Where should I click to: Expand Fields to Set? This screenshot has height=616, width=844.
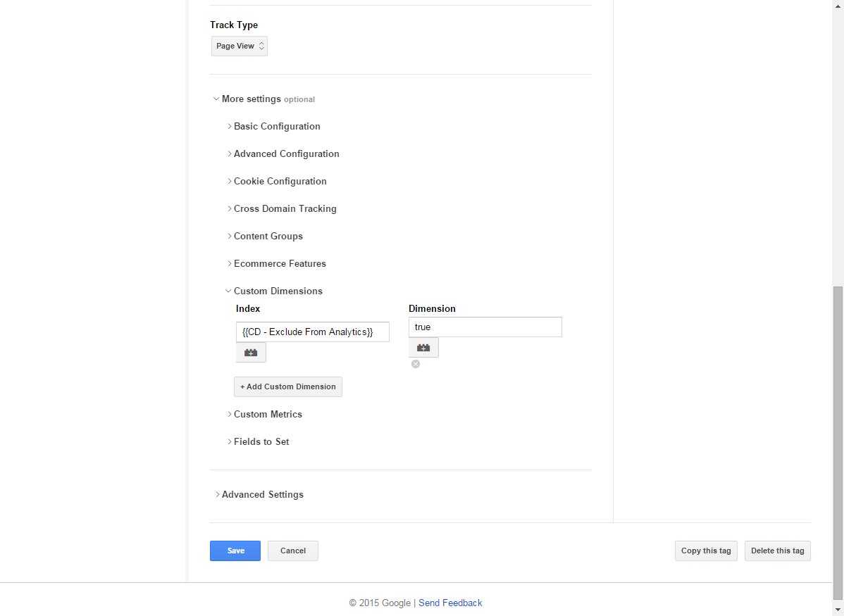261,441
